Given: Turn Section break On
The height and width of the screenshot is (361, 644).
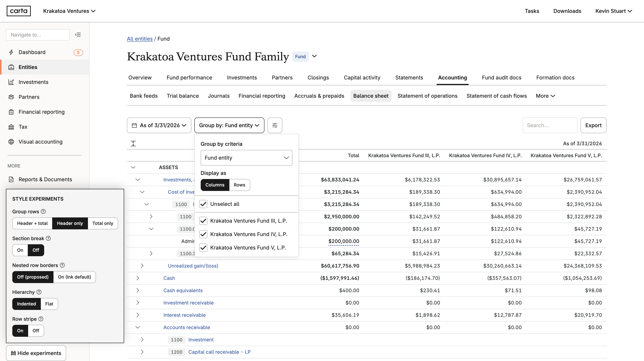Looking at the screenshot, I should click(x=20, y=250).
